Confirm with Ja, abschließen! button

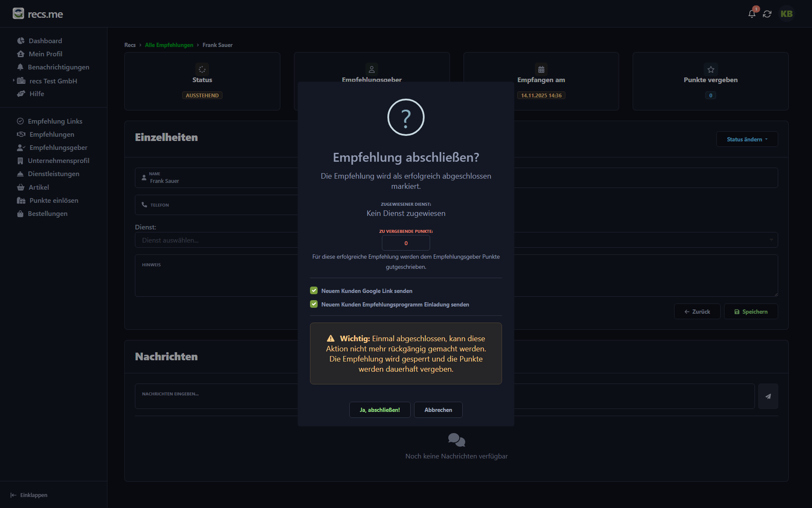(379, 410)
